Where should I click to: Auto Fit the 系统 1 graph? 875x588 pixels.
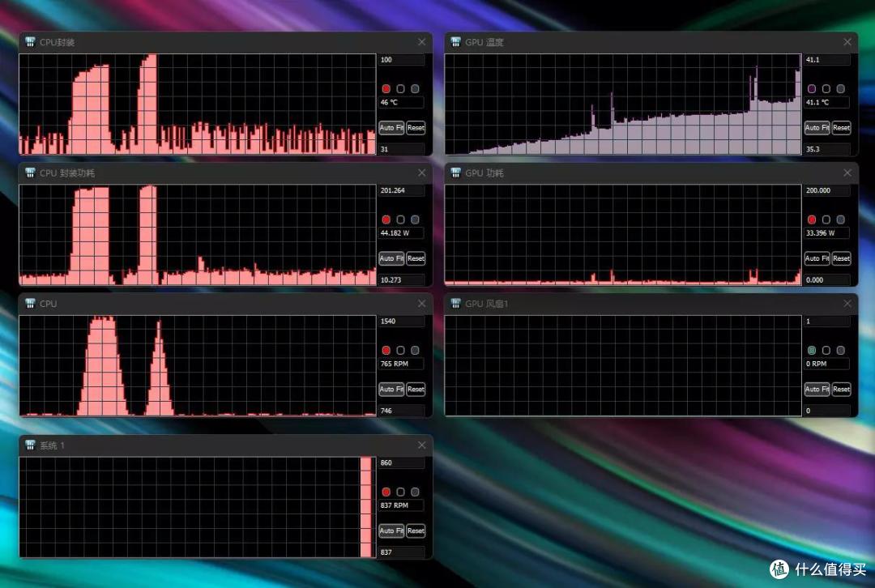click(391, 530)
